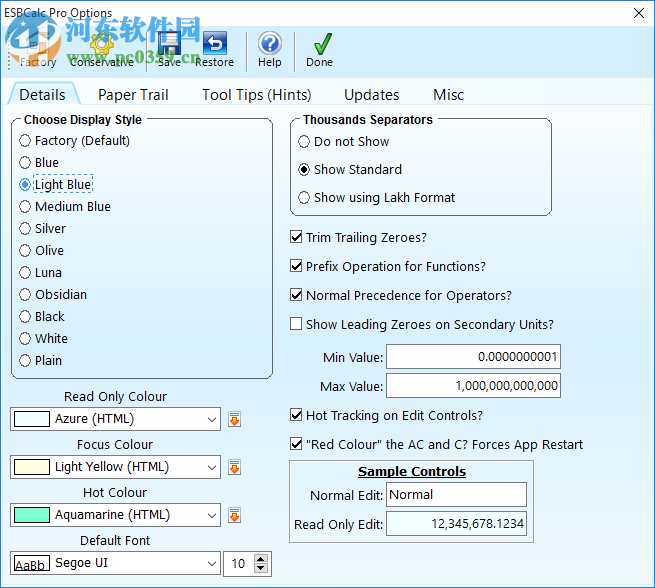This screenshot has width=655, height=588.
Task: Expand the Default Font Segoe UI dropdown
Action: 212,563
